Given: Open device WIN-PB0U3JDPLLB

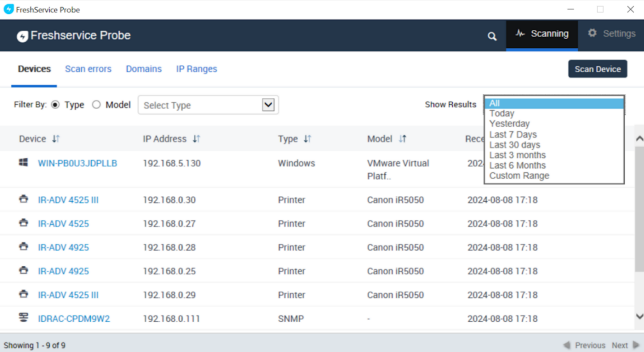Looking at the screenshot, I should point(77,164).
